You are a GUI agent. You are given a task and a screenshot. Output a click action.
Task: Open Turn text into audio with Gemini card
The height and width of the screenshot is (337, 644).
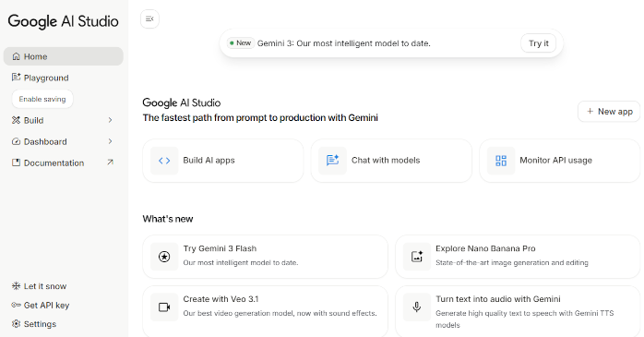pos(518,311)
